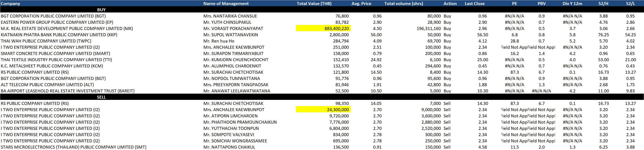This screenshot has height=150, width=644.
Task: Click the BA Airport Leasehold (BAREIT) cell
Action: tap(67, 91)
